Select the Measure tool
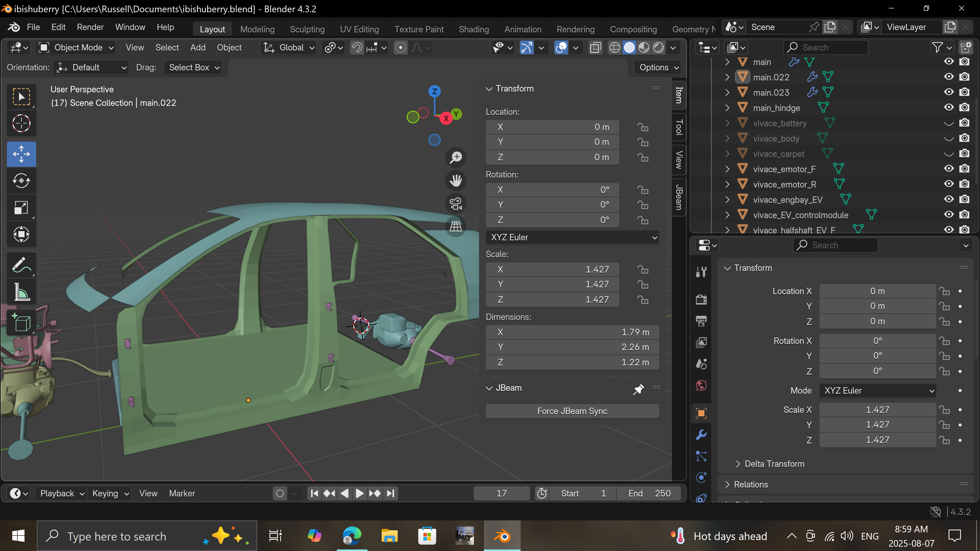Image resolution: width=980 pixels, height=551 pixels. pos(21,292)
